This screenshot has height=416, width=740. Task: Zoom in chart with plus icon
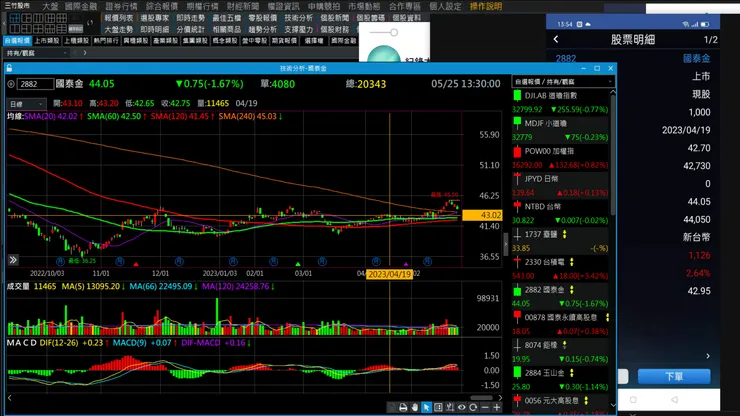click(x=496, y=407)
